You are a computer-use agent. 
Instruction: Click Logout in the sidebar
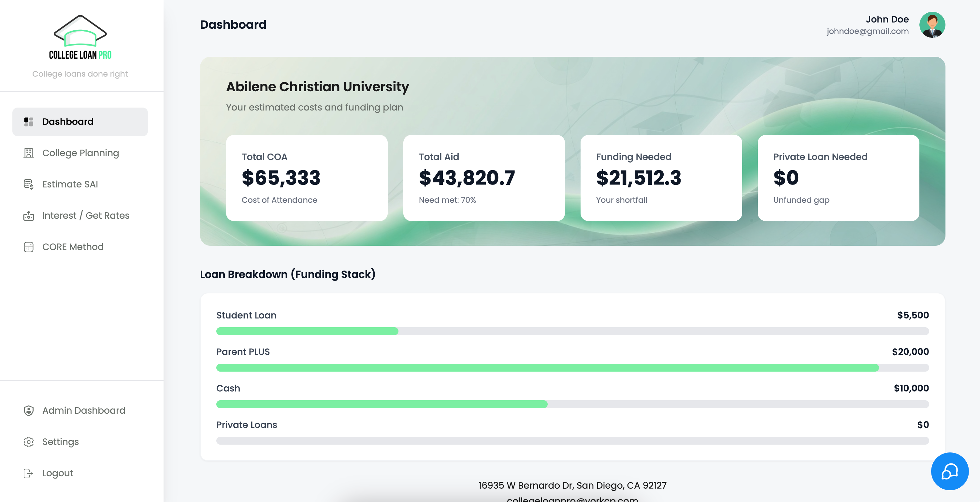pyautogui.click(x=80, y=473)
